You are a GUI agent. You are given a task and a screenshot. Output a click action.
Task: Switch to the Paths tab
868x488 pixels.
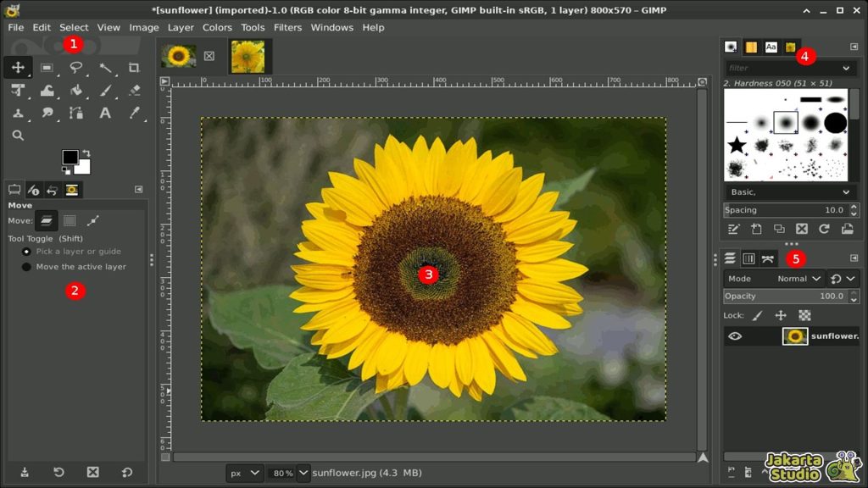[x=768, y=258]
